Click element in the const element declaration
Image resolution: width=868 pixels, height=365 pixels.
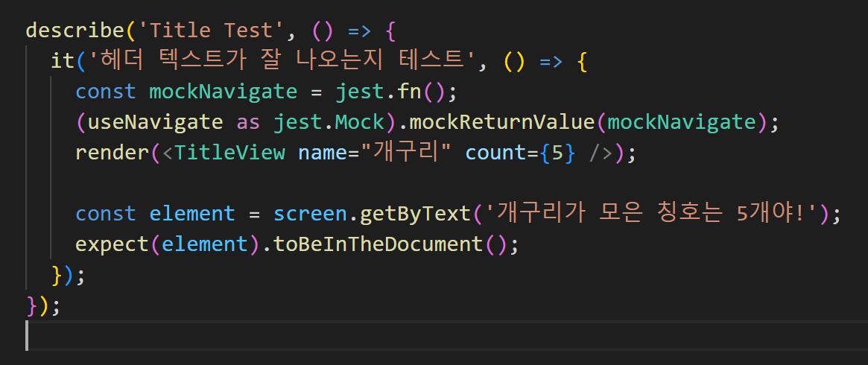(x=192, y=214)
